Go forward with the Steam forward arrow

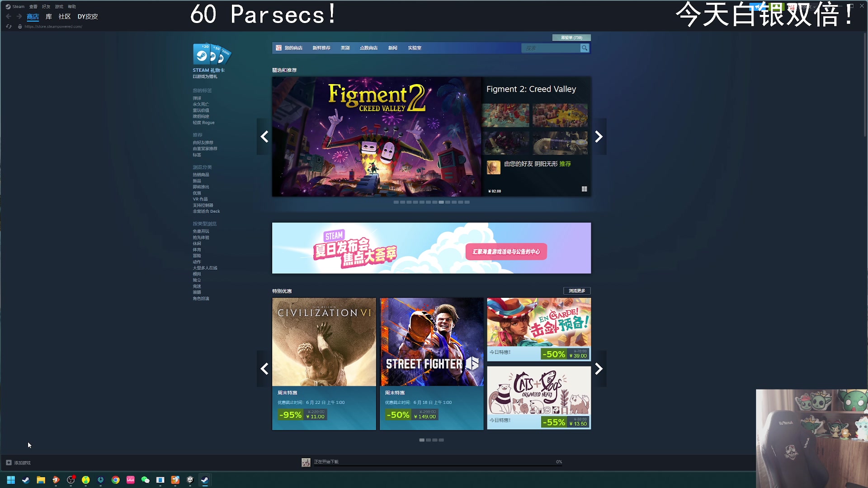19,16
